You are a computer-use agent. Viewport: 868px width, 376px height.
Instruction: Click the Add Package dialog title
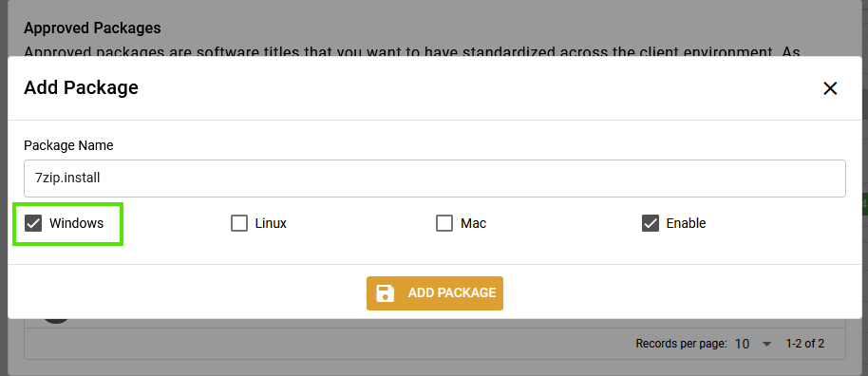pos(81,87)
